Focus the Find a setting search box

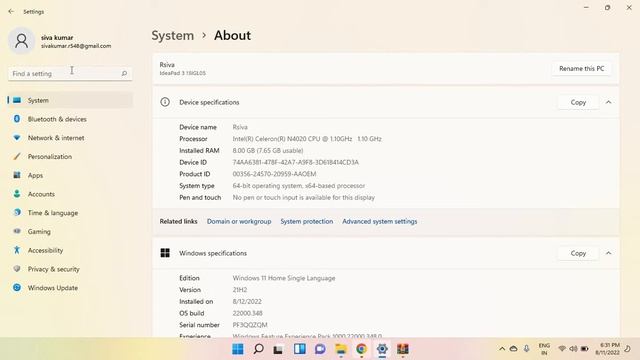coord(70,73)
